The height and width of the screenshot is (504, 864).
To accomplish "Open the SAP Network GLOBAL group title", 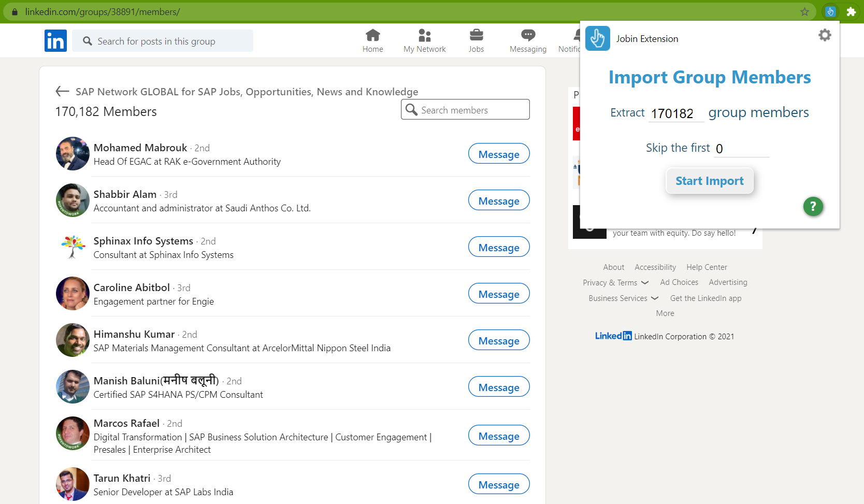I will click(x=247, y=92).
